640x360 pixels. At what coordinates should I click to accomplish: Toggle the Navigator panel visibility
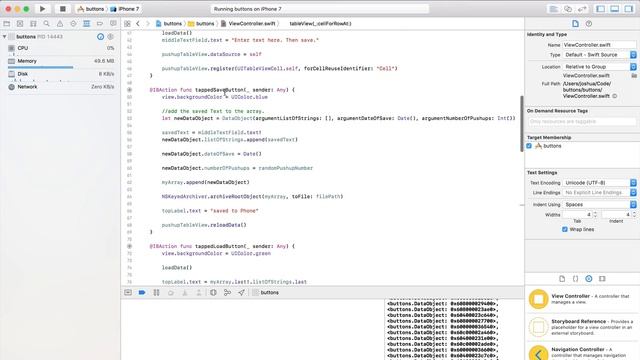[x=600, y=9]
